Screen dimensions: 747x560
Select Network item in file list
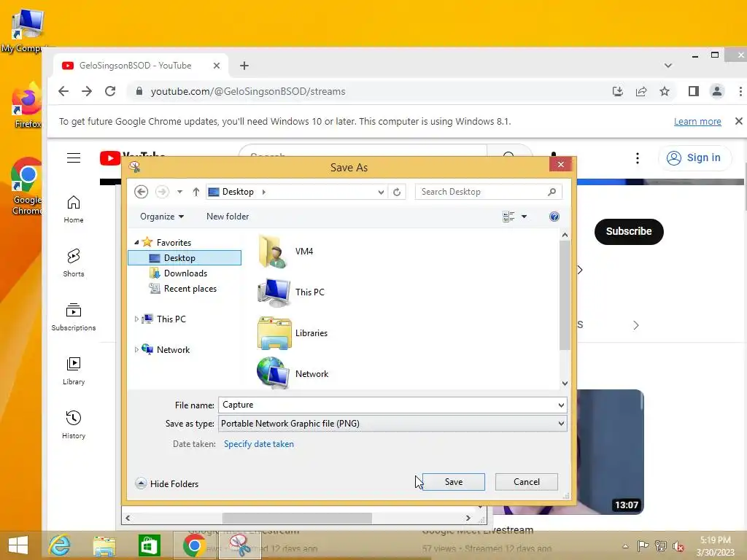(293, 374)
